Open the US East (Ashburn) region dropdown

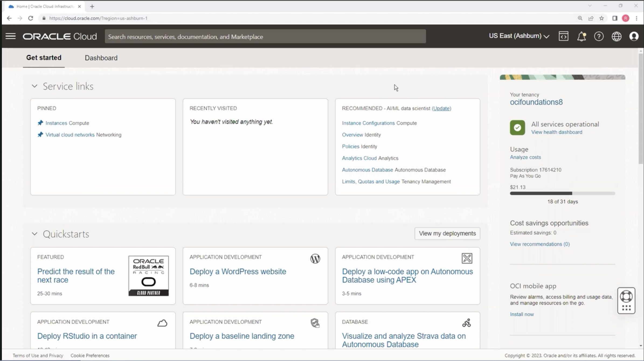tap(519, 36)
